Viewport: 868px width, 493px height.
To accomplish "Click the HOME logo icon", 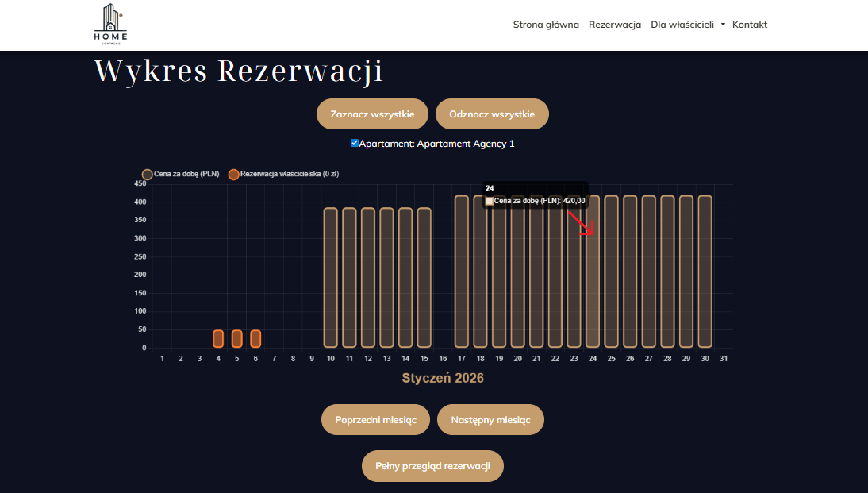I will click(110, 24).
